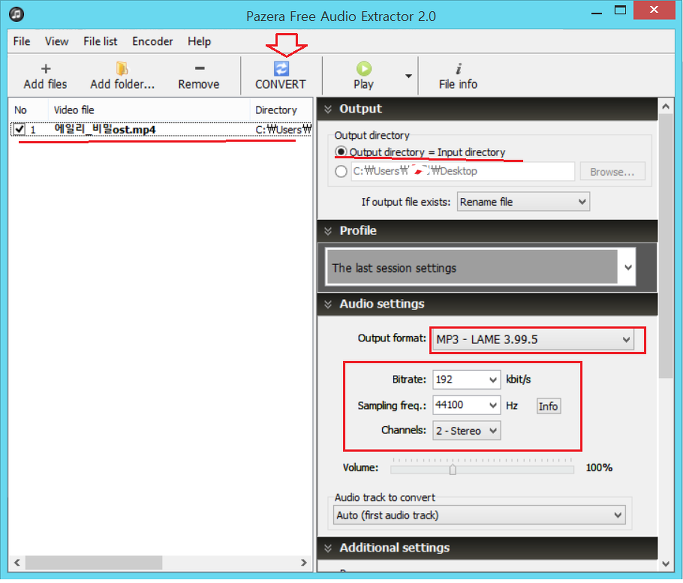Click settings panel scrollbar up arrow
This screenshot has height=583, width=683.
point(666,106)
